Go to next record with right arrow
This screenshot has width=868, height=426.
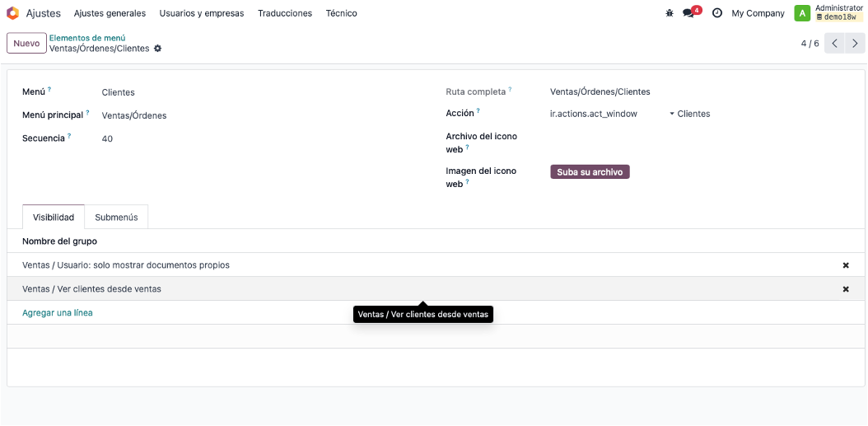pos(856,43)
